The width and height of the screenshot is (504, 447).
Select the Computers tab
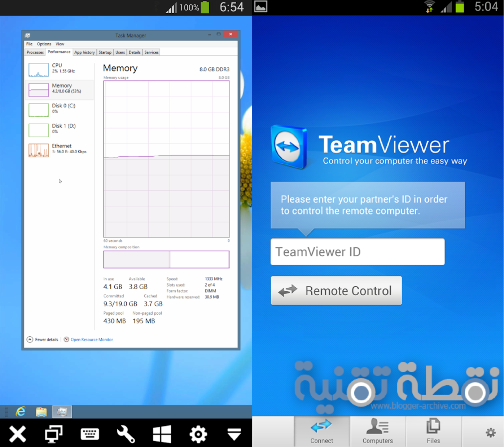pos(378,431)
